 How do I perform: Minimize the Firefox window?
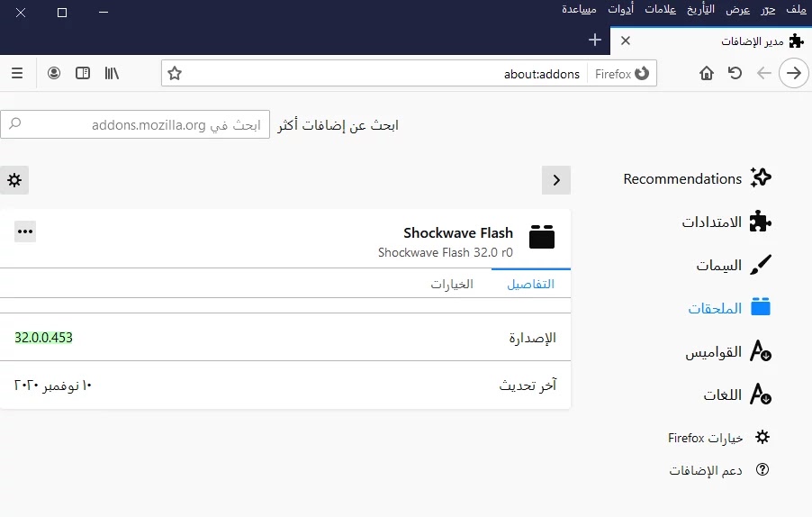[x=104, y=12]
